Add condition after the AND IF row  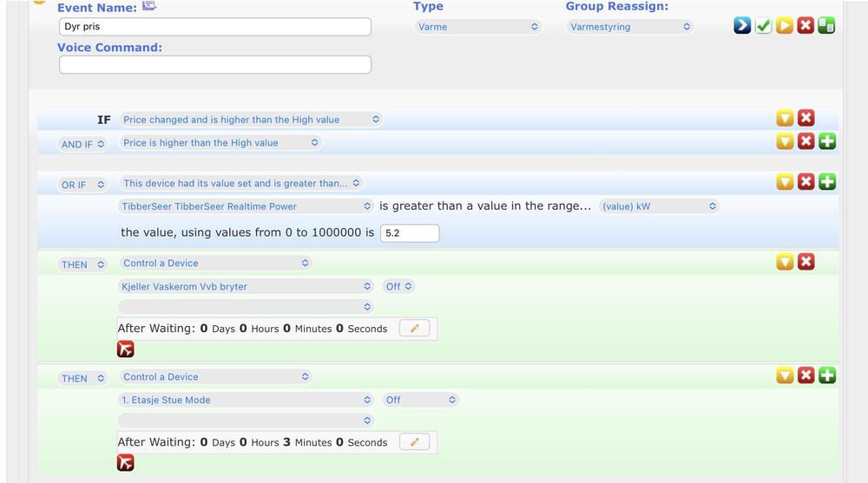pos(827,141)
